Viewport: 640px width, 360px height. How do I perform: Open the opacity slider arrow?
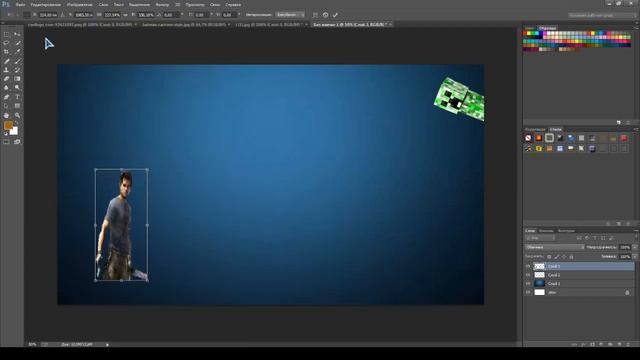coord(635,247)
